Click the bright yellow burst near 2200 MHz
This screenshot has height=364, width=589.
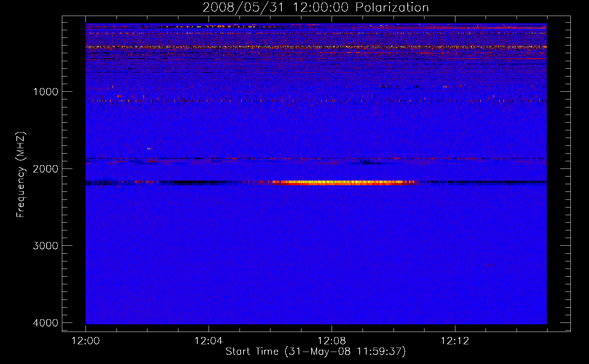point(344,183)
